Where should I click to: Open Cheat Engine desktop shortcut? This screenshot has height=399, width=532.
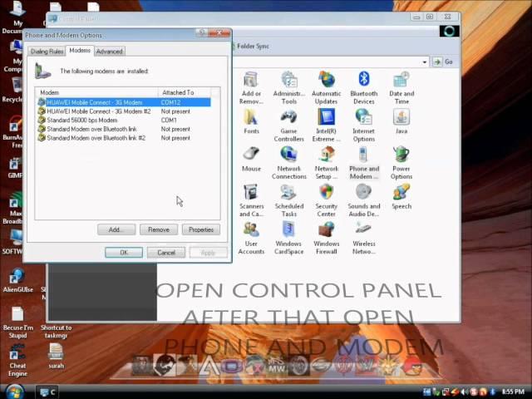tap(17, 360)
